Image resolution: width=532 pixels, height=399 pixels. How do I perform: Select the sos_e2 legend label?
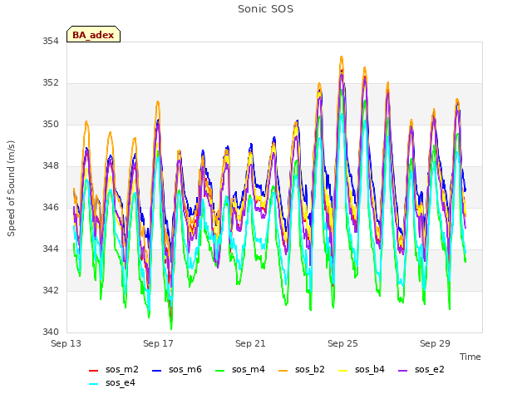(430, 369)
